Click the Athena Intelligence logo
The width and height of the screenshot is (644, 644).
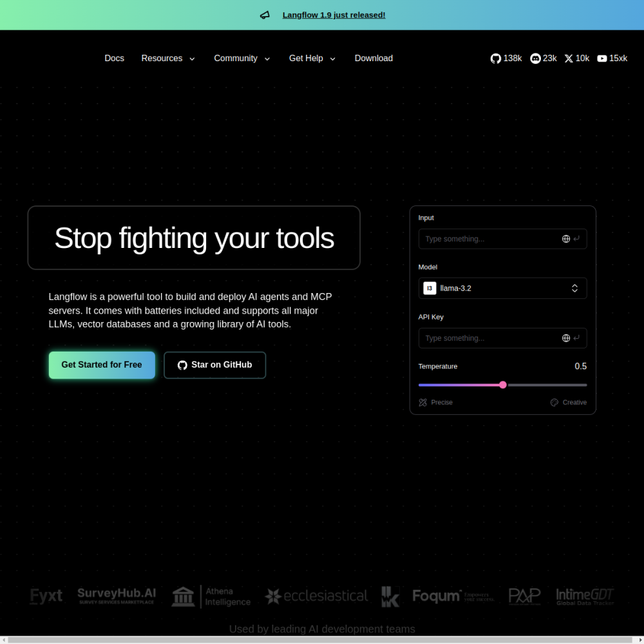tap(211, 596)
